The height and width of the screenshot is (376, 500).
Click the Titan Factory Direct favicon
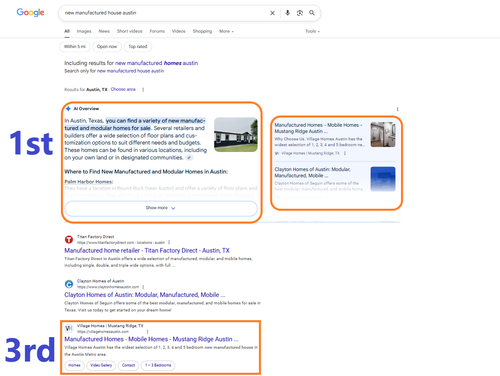(69, 239)
